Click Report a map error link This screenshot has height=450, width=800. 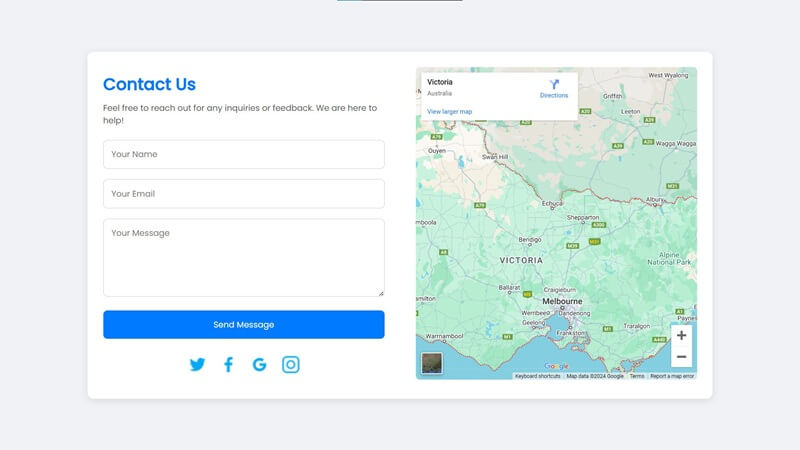click(672, 376)
